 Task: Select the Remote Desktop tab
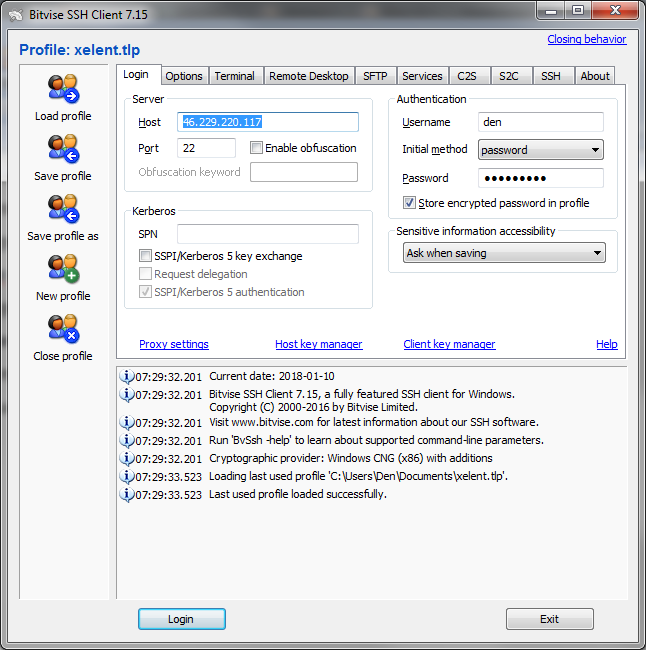pyautogui.click(x=309, y=76)
